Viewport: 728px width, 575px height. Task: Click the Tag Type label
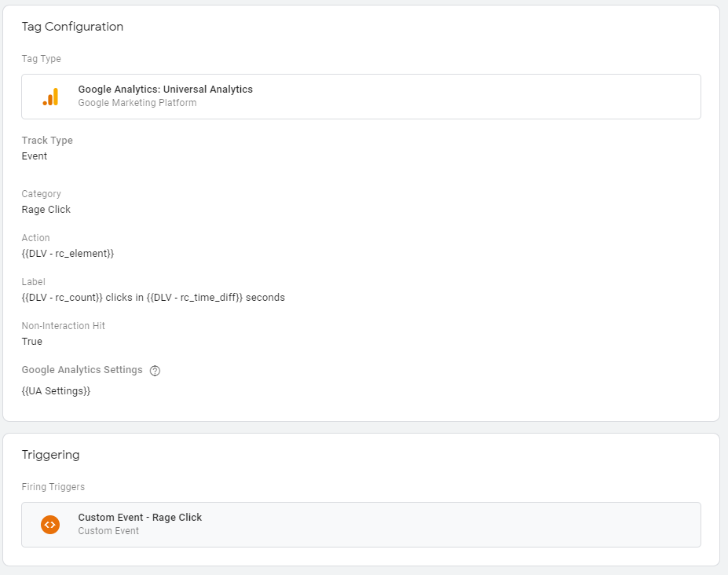point(42,59)
